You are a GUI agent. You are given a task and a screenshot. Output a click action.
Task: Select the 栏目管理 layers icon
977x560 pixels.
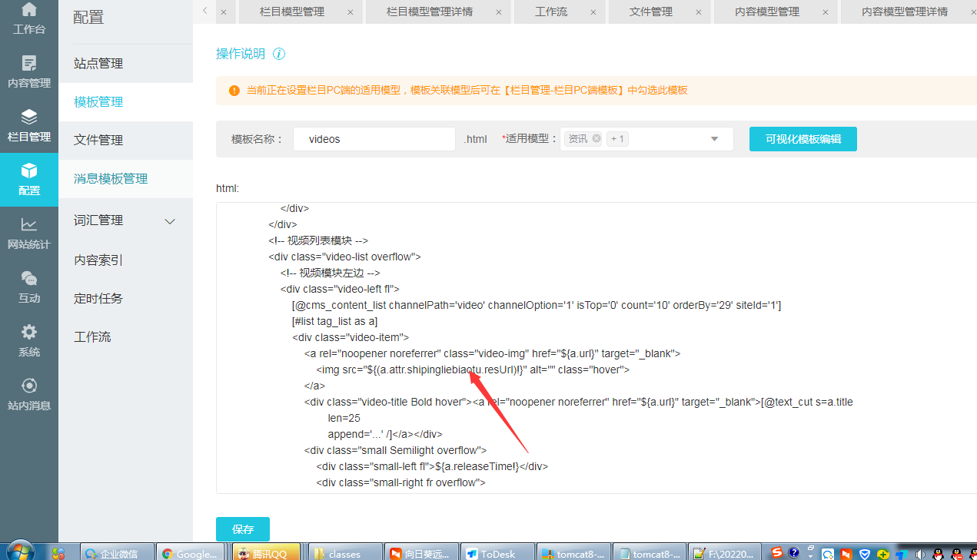tap(28, 118)
